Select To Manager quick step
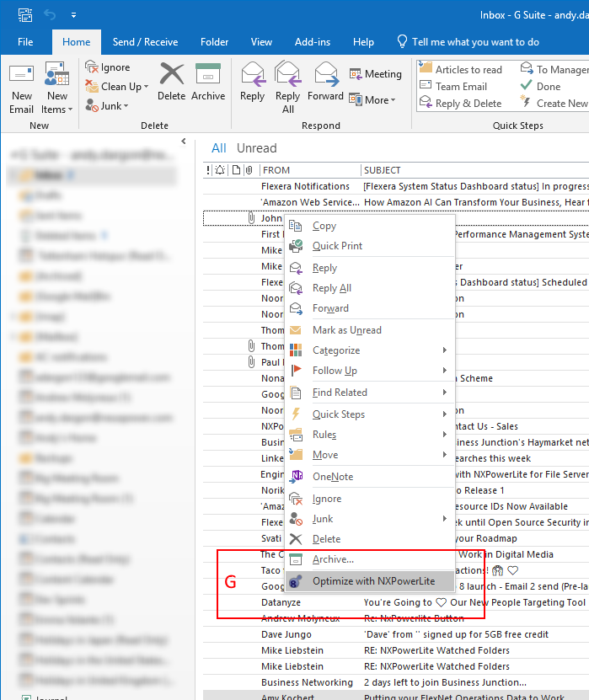Viewport: 589px width, 700px height. click(554, 70)
